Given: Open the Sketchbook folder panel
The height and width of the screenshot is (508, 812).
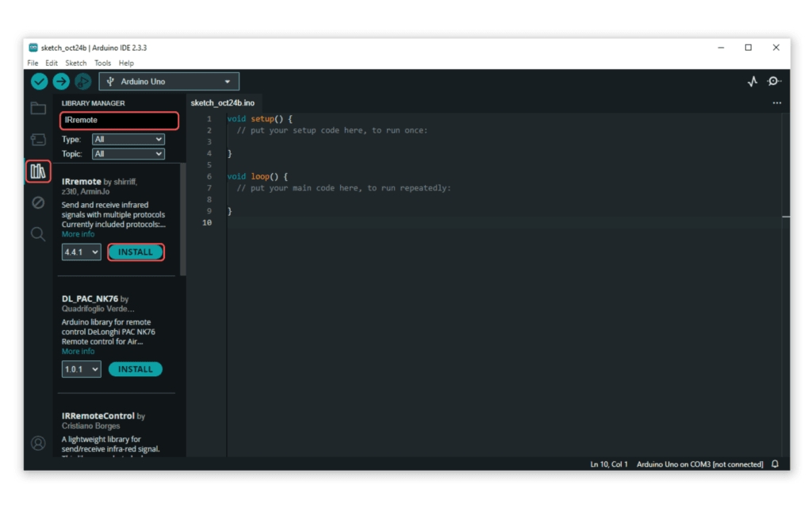Looking at the screenshot, I should coord(38,108).
